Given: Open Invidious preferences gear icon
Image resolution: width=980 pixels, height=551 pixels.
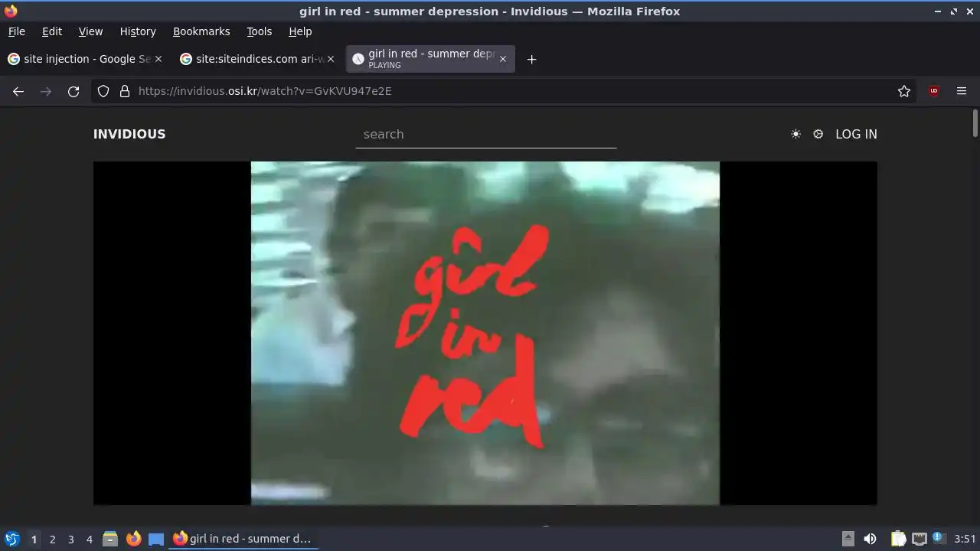Looking at the screenshot, I should [818, 134].
